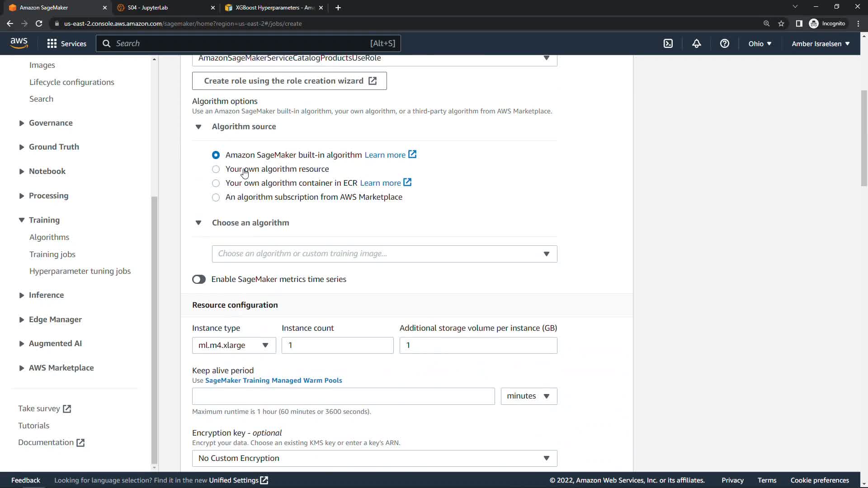The image size is (868, 488).
Task: Expand the Inference sidebar section
Action: coord(46,295)
